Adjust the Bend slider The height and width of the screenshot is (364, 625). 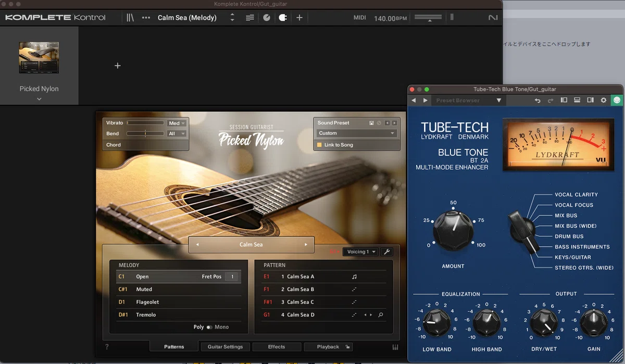145,134
